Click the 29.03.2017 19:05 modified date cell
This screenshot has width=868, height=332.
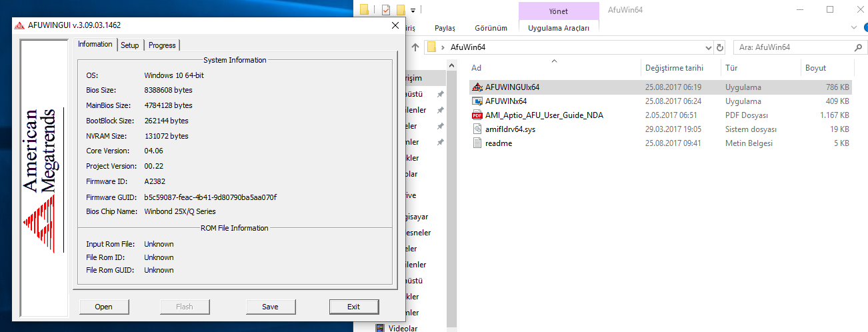click(x=674, y=129)
